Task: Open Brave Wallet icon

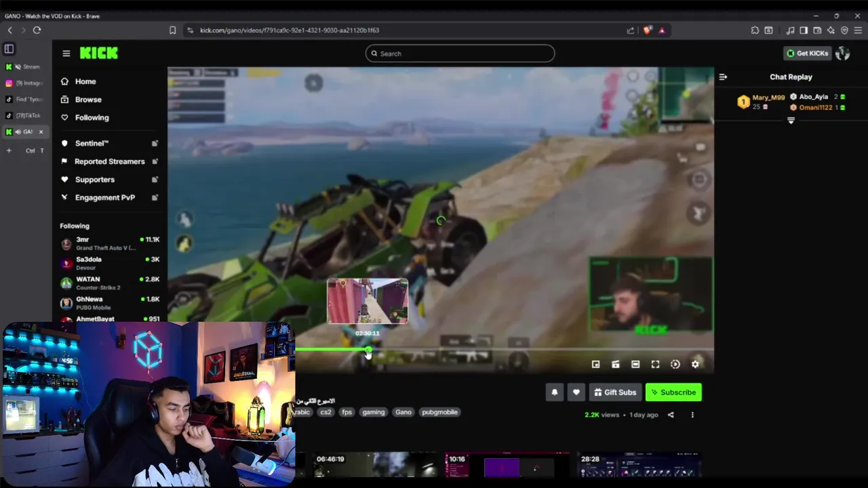Action: [x=817, y=30]
